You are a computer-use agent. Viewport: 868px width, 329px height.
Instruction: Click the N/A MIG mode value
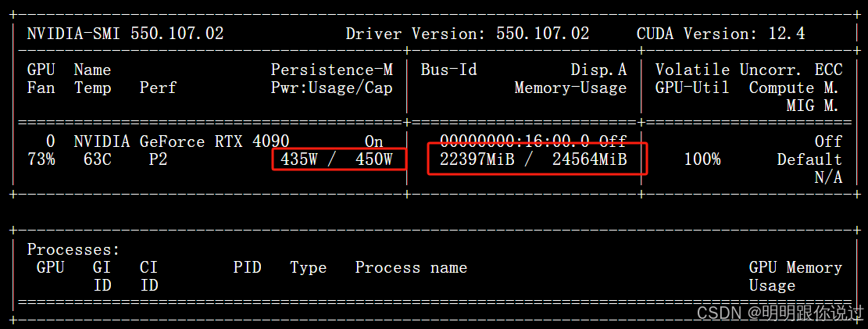point(828,177)
